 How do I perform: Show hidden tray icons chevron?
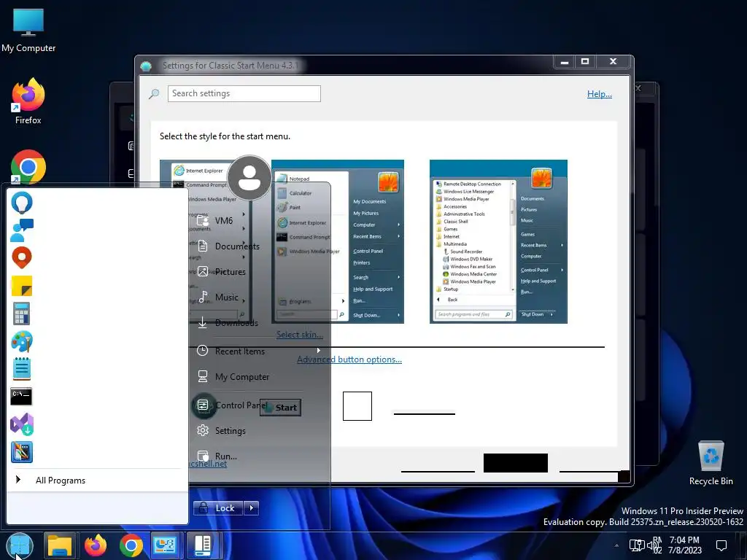coord(616,545)
